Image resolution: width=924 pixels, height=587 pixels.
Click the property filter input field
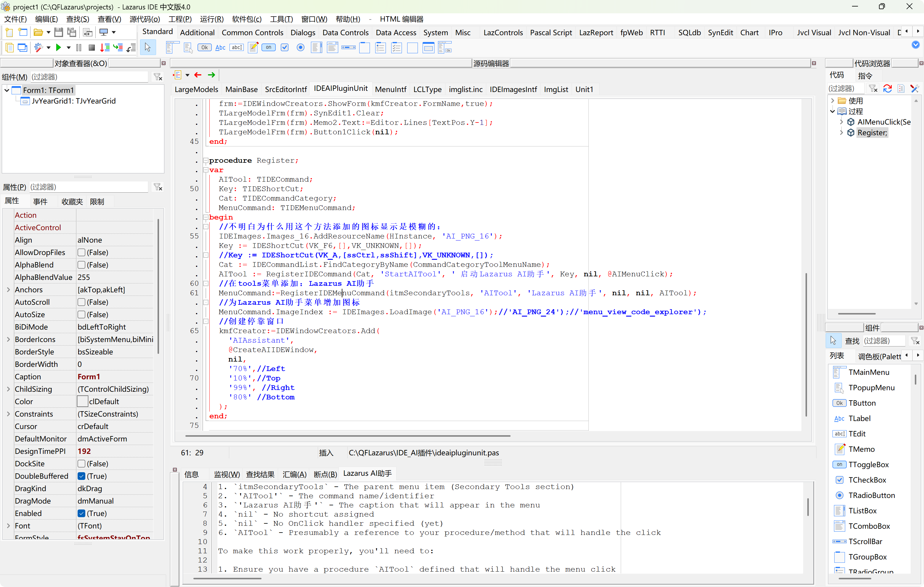coord(88,187)
